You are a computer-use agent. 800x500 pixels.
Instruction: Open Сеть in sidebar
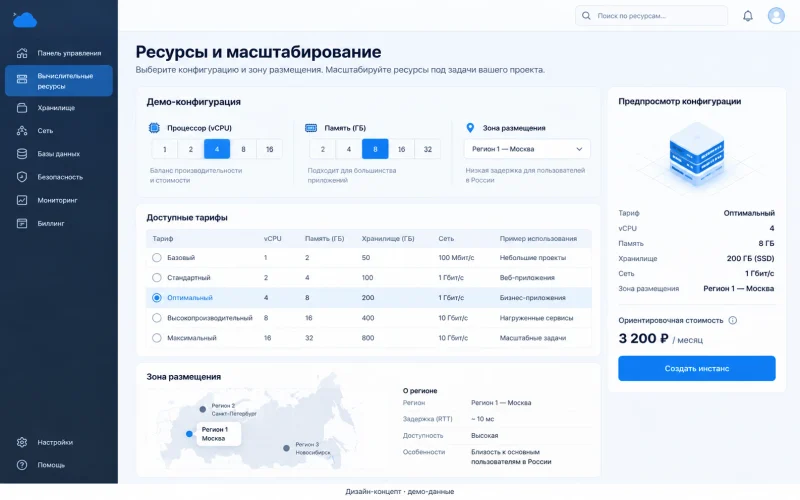pos(59,131)
